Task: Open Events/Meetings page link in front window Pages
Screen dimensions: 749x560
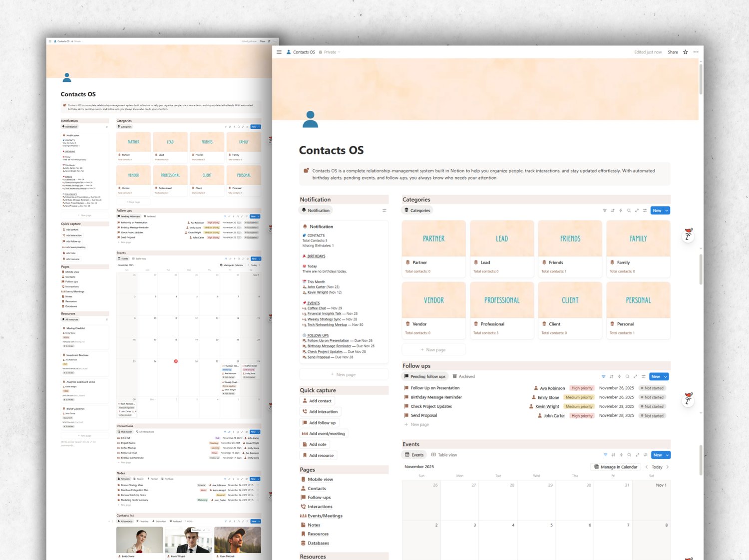Action: pos(321,516)
